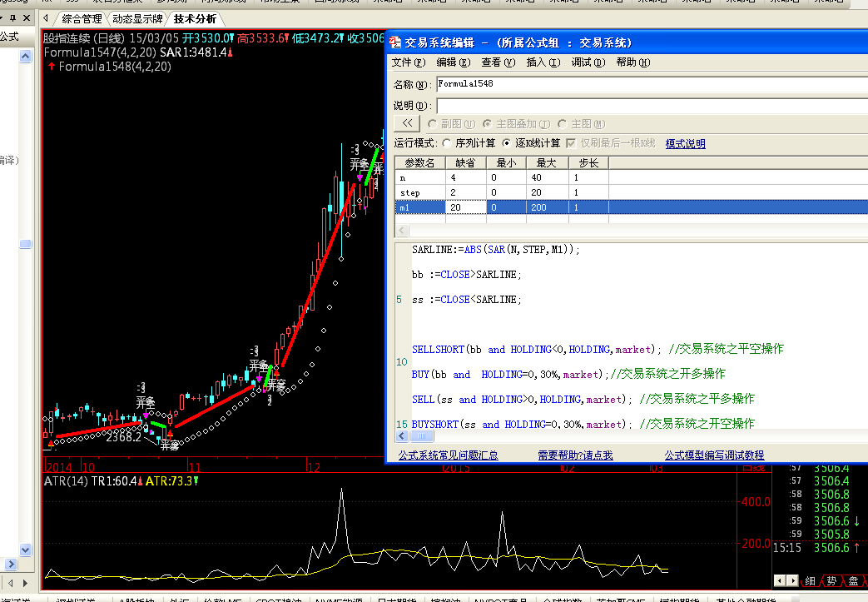868x602 pixels.
Task: Click the code editor horizontal scrollbar thumb
Action: pyautogui.click(x=422, y=435)
